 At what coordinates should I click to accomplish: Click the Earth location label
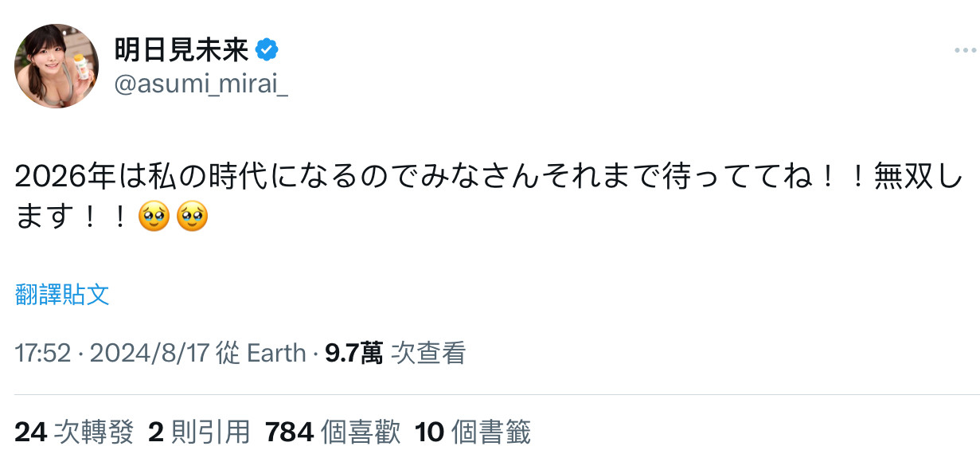pos(276,353)
